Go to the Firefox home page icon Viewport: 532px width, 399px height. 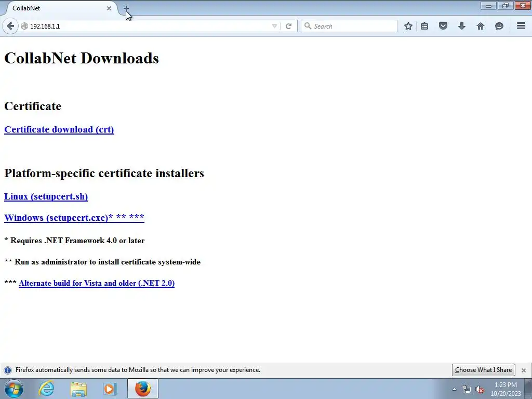pos(481,26)
